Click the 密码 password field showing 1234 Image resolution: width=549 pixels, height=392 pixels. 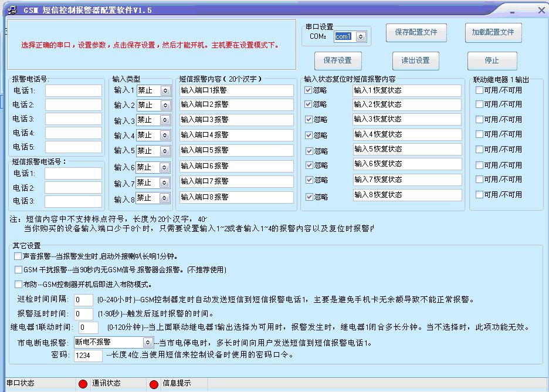88,356
